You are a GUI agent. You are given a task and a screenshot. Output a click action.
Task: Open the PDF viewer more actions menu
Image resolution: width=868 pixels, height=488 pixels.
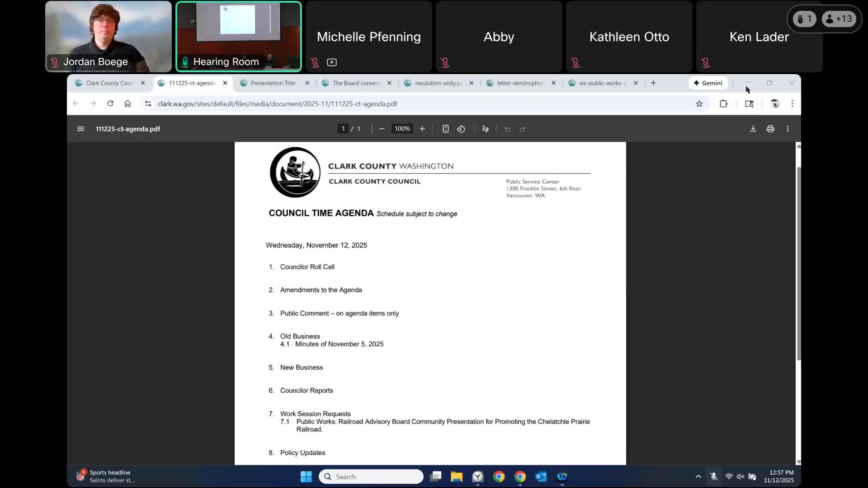pos(788,129)
